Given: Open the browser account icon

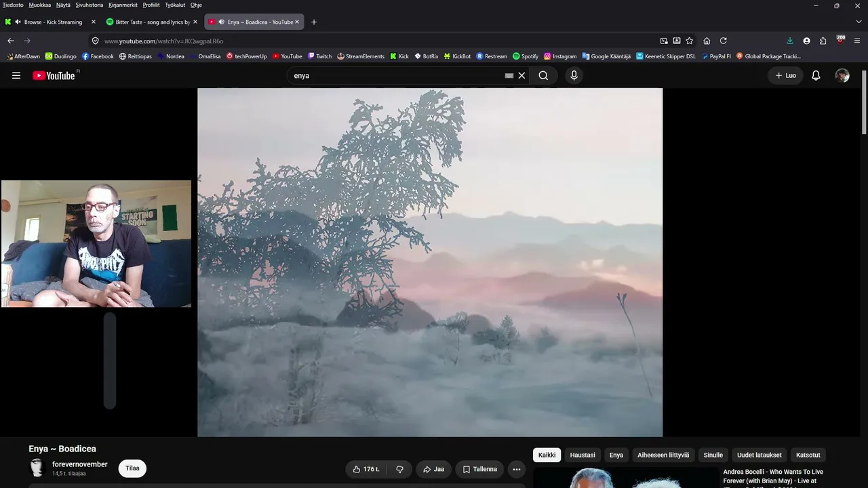Looking at the screenshot, I should click(806, 41).
